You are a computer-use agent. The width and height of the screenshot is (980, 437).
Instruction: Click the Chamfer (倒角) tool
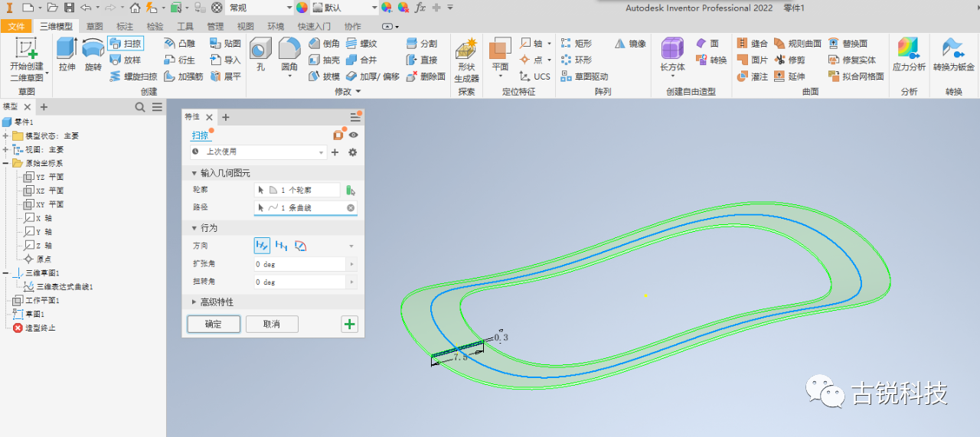325,44
